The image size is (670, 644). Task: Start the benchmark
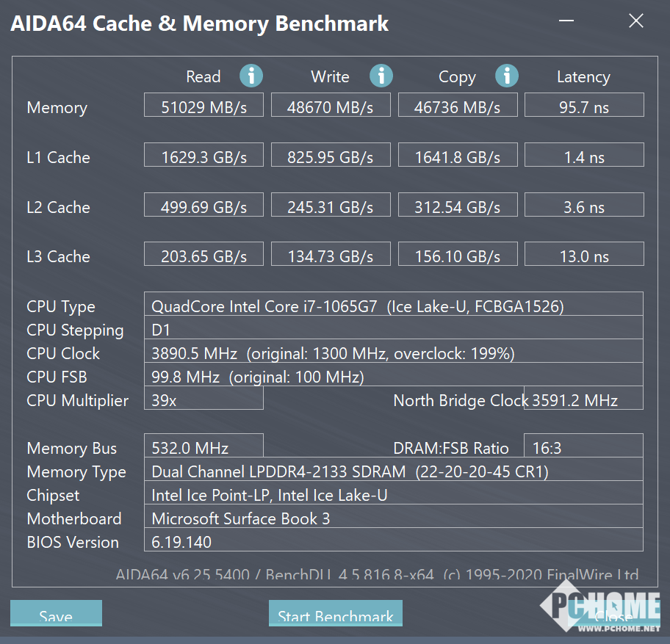[x=336, y=613]
